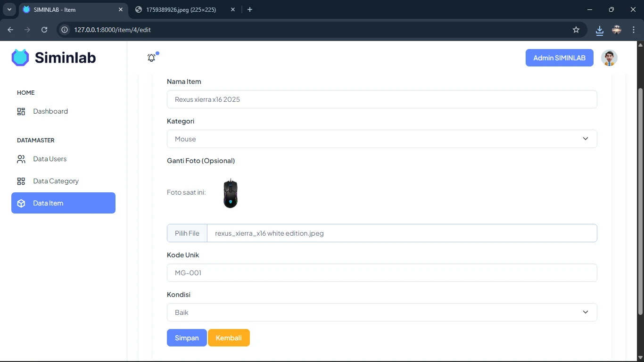Expand the Kondisi dropdown
Image resolution: width=644 pixels, height=362 pixels.
click(x=381, y=313)
